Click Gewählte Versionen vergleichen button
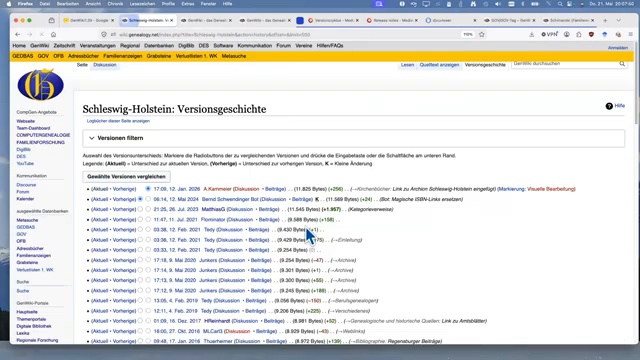The image size is (640, 360). pyautogui.click(x=126, y=177)
